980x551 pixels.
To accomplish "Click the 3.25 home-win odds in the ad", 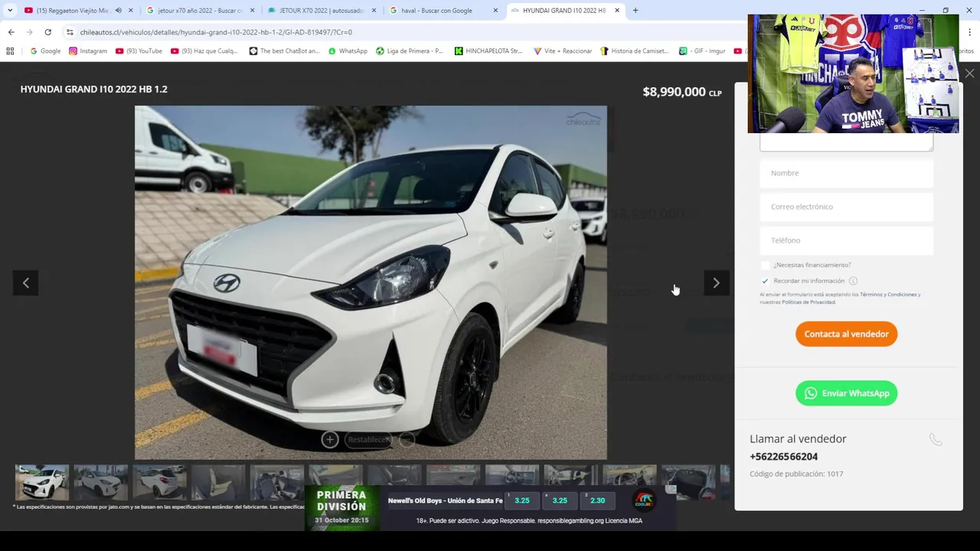I will [521, 500].
